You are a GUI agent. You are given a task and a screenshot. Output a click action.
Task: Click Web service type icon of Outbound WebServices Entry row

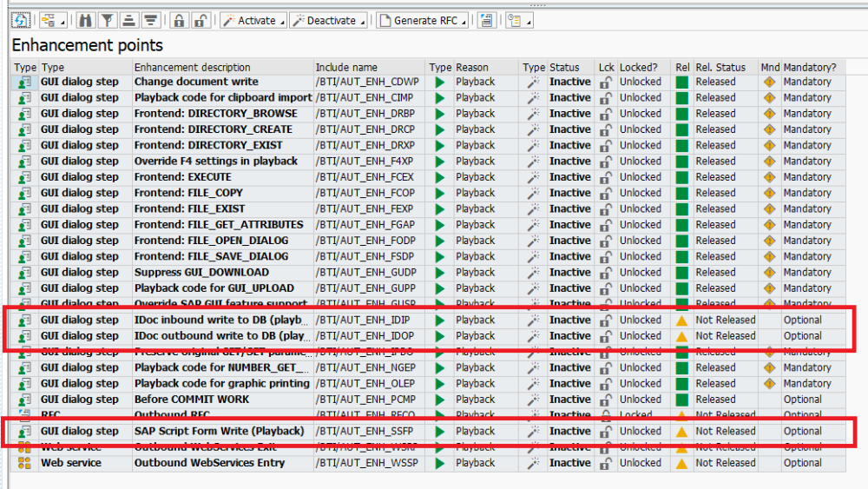[24, 463]
